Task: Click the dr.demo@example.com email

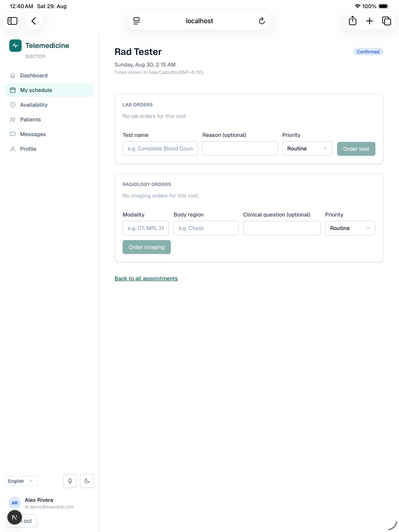Action: coord(49,507)
